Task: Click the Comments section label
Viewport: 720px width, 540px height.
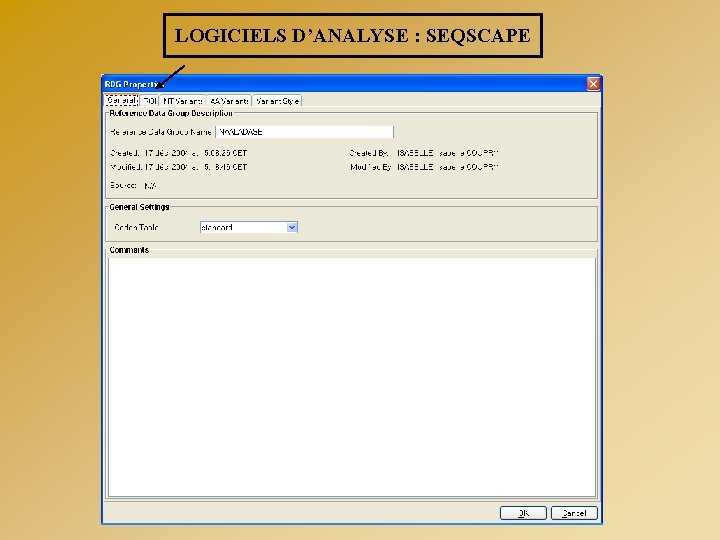Action: tap(129, 250)
